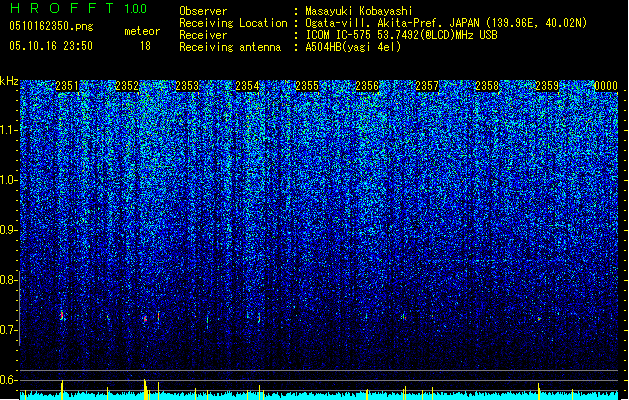Select the filename 0510162350.png

pyautogui.click(x=51, y=26)
